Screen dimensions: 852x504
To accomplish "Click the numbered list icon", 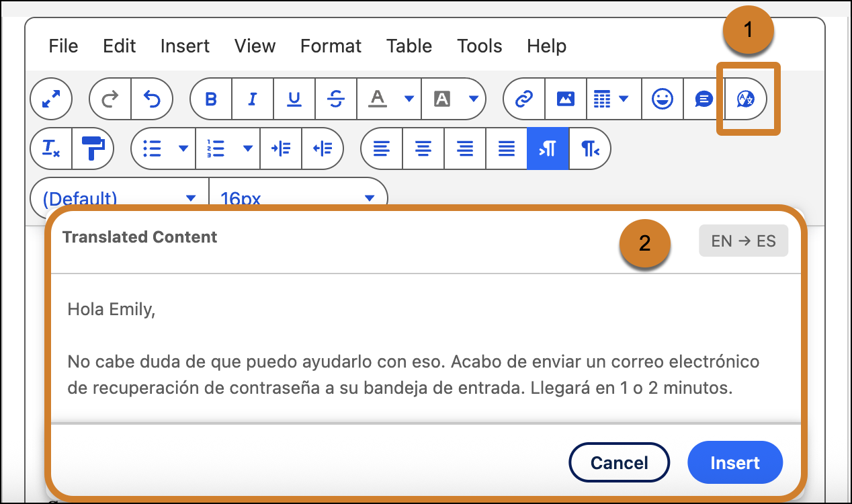I will (x=216, y=148).
